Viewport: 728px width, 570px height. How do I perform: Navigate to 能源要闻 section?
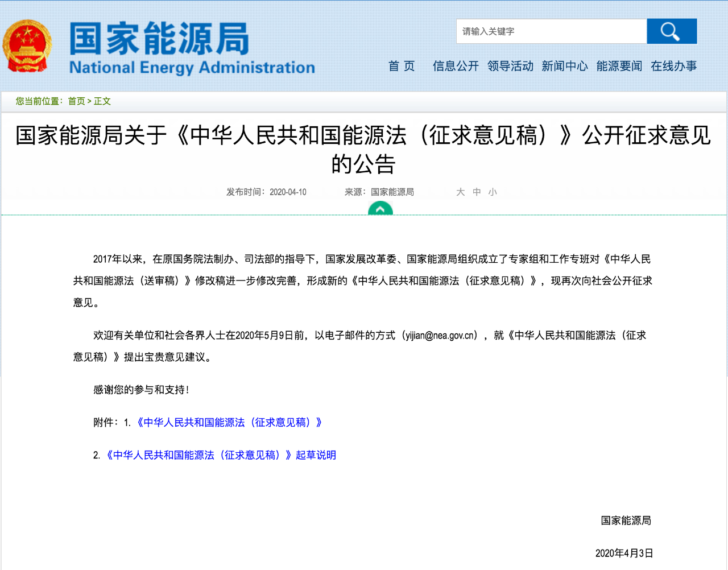pyautogui.click(x=619, y=66)
